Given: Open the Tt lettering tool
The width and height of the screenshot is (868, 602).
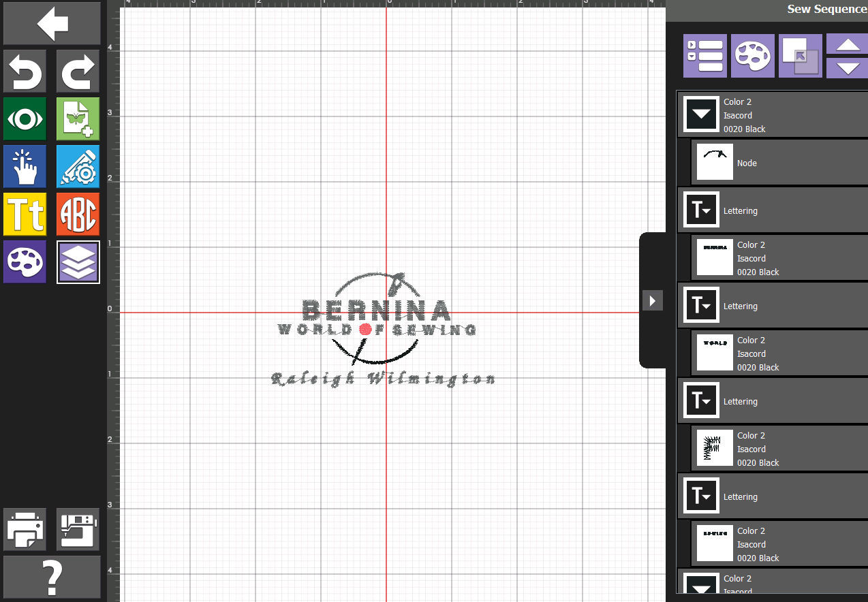Looking at the screenshot, I should pos(25,214).
